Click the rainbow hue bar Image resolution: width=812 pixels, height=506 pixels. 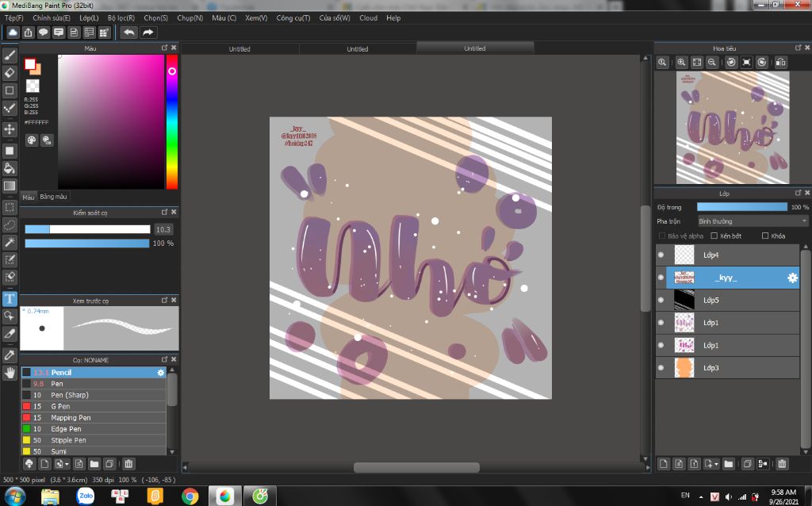tap(172, 122)
